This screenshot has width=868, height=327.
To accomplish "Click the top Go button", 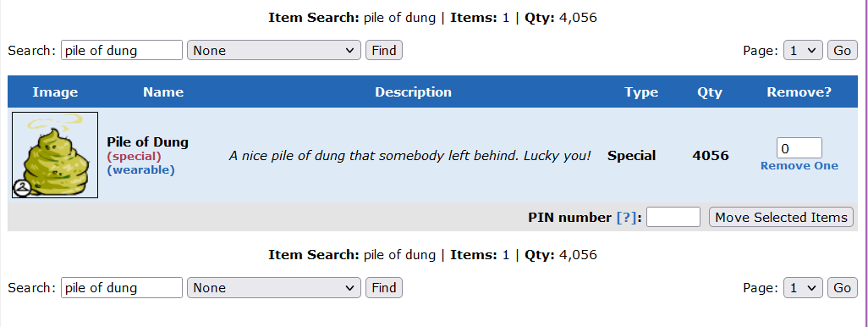I will coord(843,51).
